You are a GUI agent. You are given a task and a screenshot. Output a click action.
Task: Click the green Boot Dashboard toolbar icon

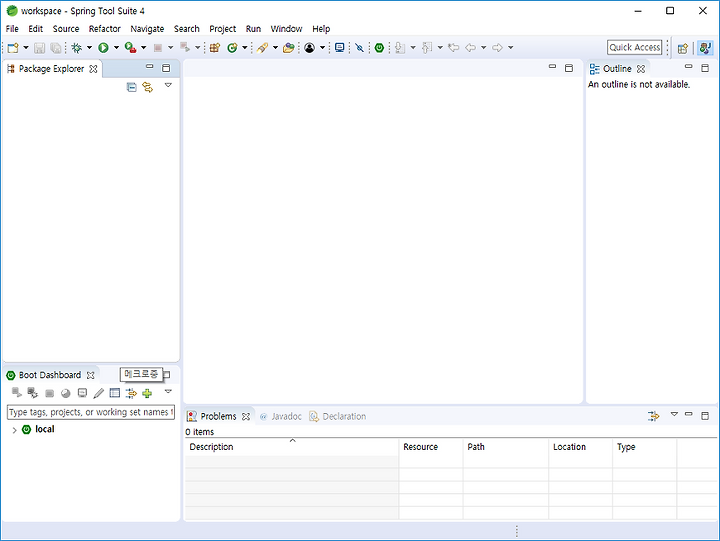[x=379, y=47]
